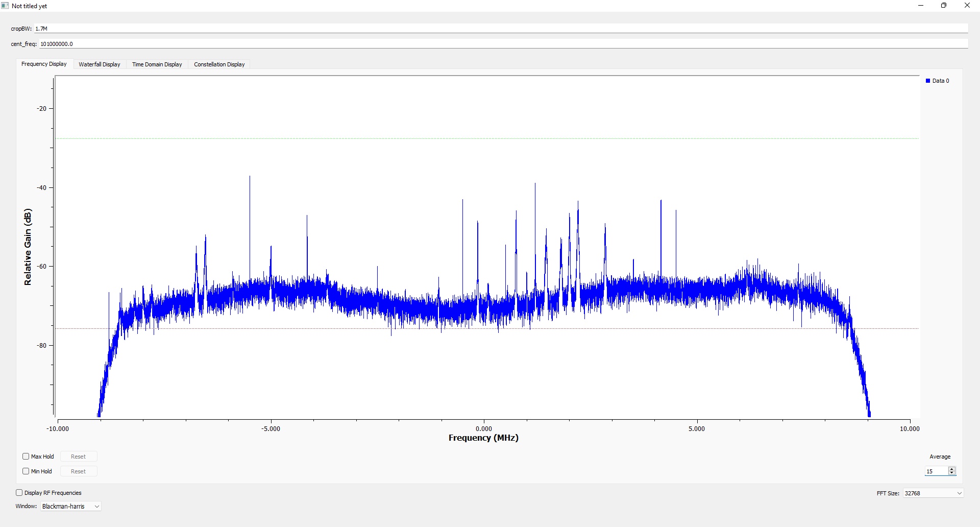Viewport: 980px width, 527px height.
Task: Open the Waterfall Display tab
Action: click(100, 64)
